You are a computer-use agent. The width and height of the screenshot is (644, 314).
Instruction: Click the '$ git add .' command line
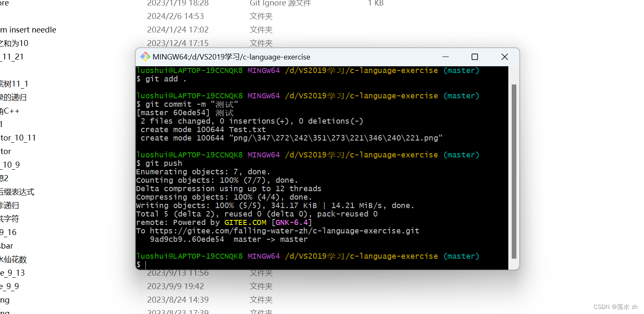point(161,79)
